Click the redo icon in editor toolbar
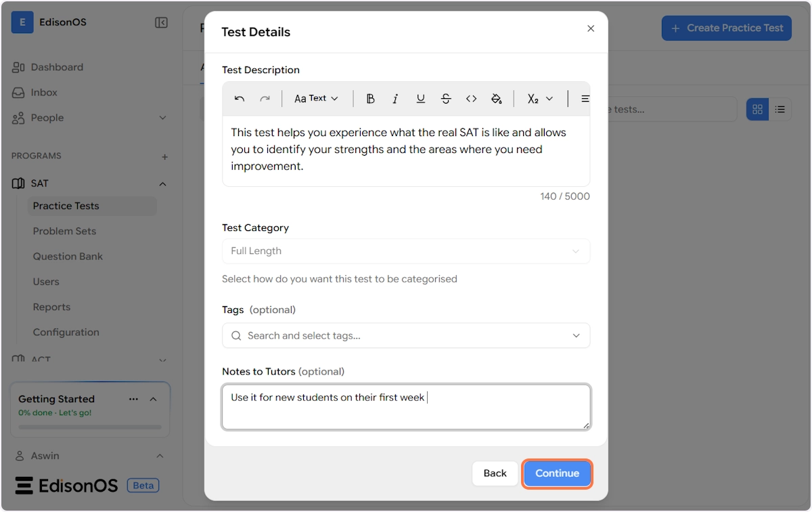This screenshot has height=512, width=812. (265, 99)
